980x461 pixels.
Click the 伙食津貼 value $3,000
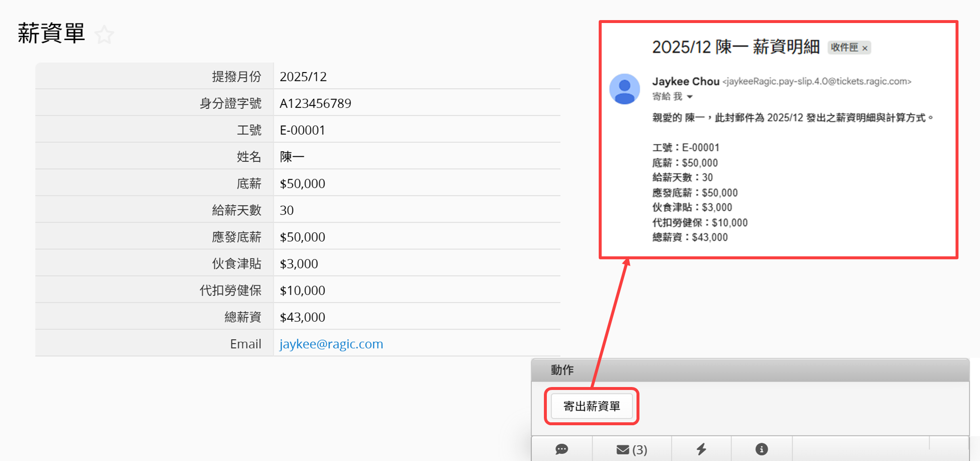pos(298,264)
